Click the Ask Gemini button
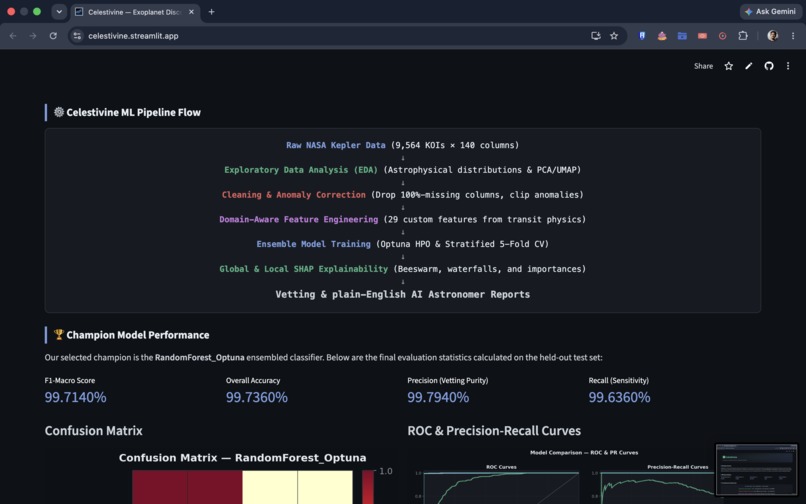The height and width of the screenshot is (504, 806). pyautogui.click(x=770, y=11)
